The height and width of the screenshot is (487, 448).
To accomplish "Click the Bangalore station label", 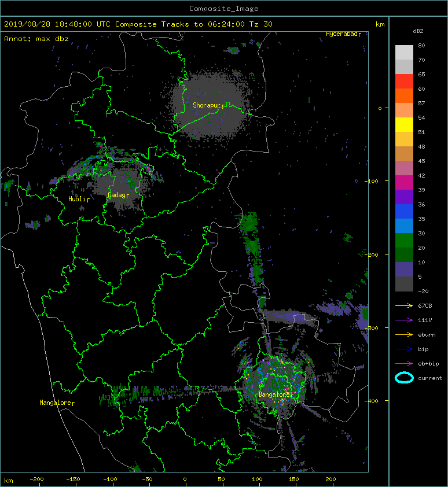I will [x=274, y=395].
